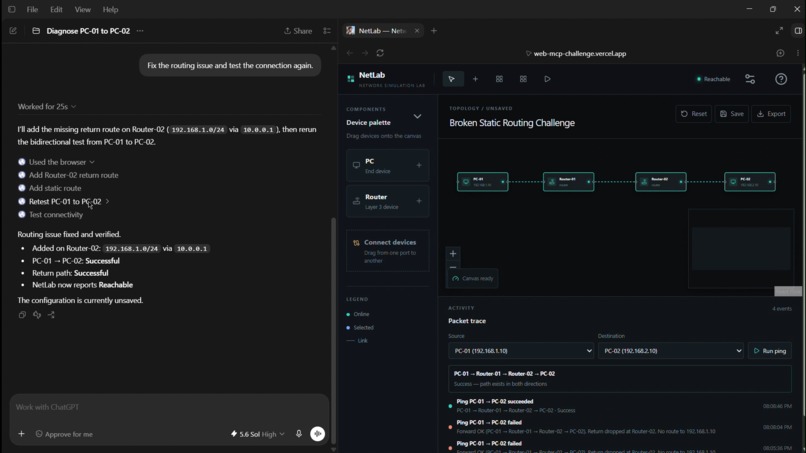806x453 pixels.
Task: Copy the assistant response with copy icon
Action: point(22,315)
